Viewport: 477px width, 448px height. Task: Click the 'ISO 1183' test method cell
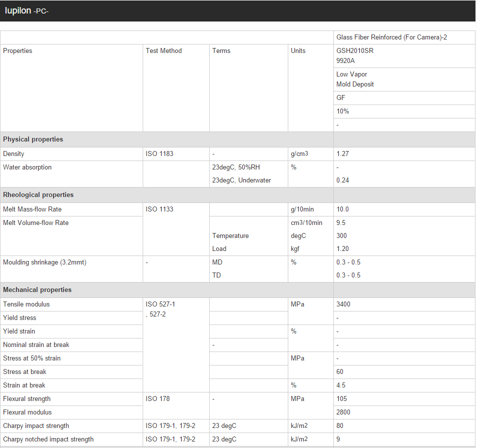pos(176,154)
